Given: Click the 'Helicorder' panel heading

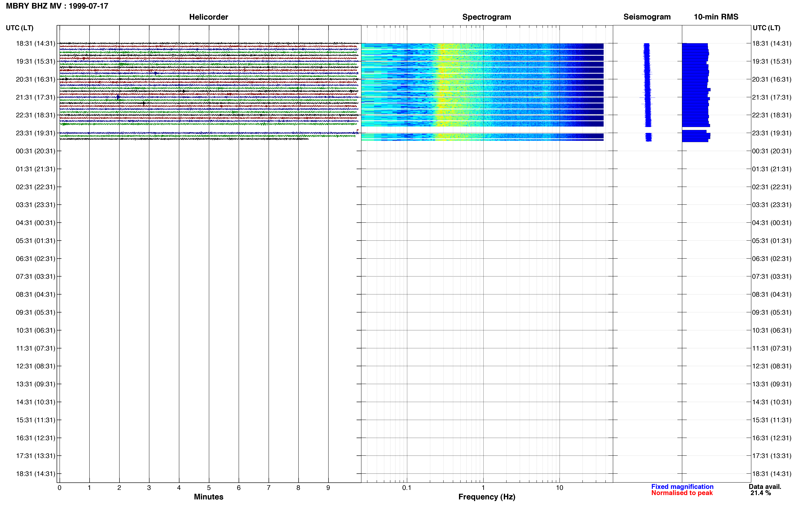Looking at the screenshot, I should (x=209, y=17).
